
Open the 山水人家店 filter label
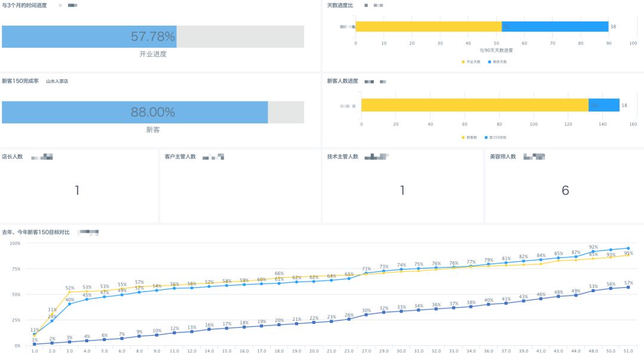pyautogui.click(x=57, y=81)
